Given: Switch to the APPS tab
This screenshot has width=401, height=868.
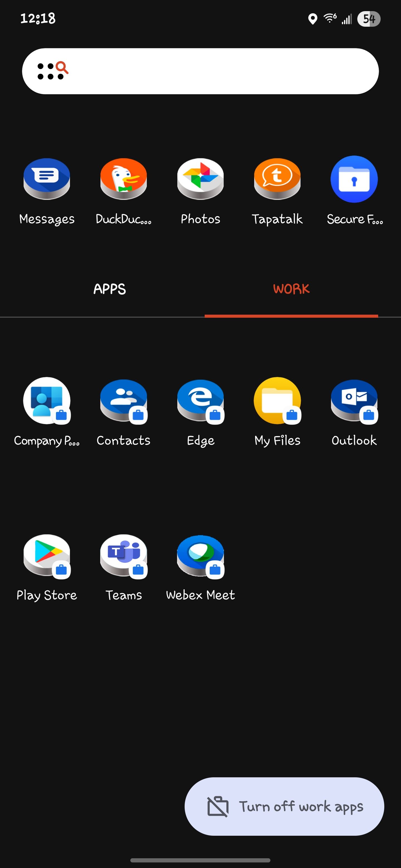Looking at the screenshot, I should click(x=110, y=289).
